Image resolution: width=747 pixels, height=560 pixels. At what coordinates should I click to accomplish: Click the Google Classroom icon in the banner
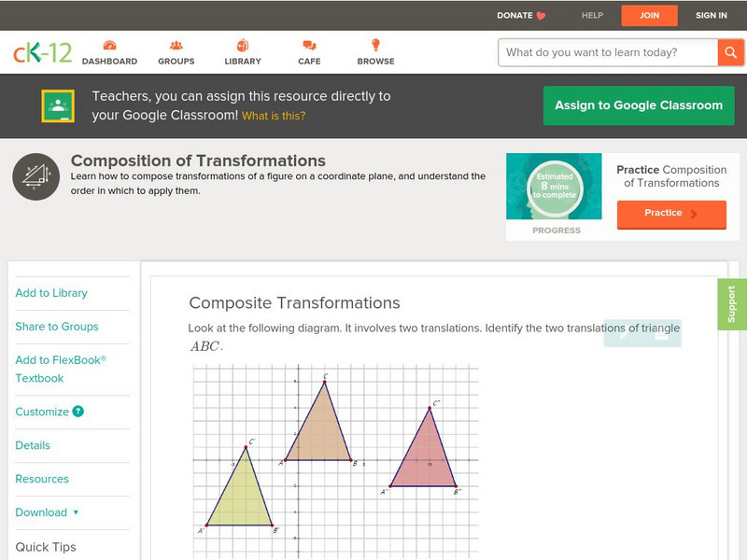pos(56,105)
